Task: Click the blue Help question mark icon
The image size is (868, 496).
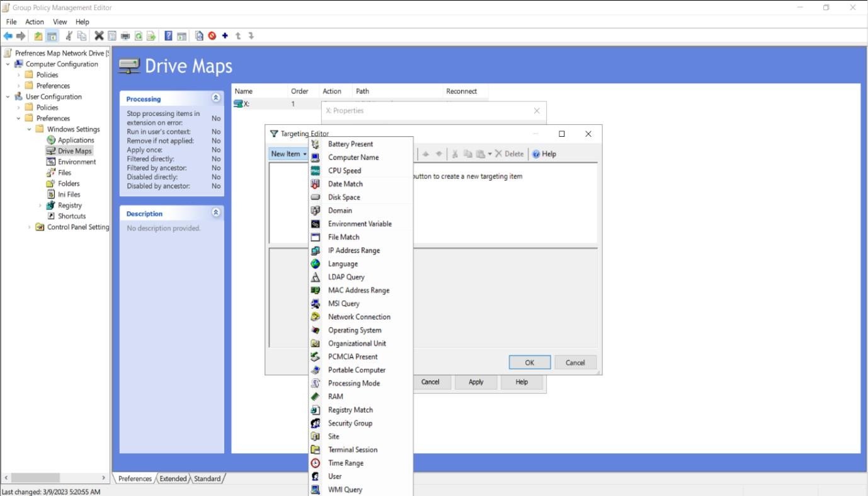Action: (x=168, y=36)
